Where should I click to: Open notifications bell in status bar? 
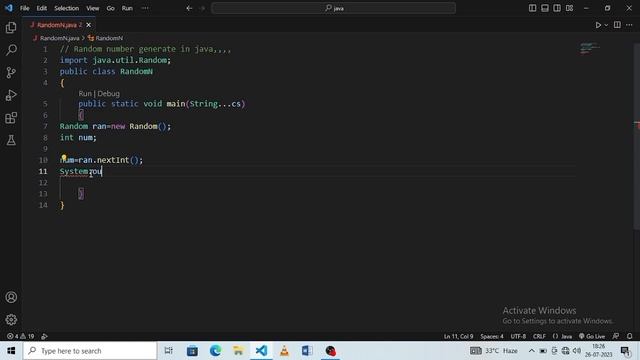(629, 336)
